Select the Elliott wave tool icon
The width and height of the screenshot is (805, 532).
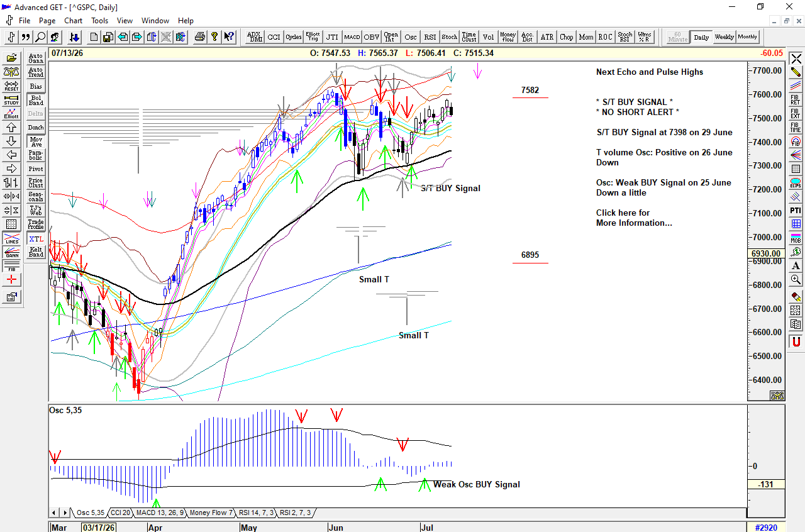click(11, 113)
